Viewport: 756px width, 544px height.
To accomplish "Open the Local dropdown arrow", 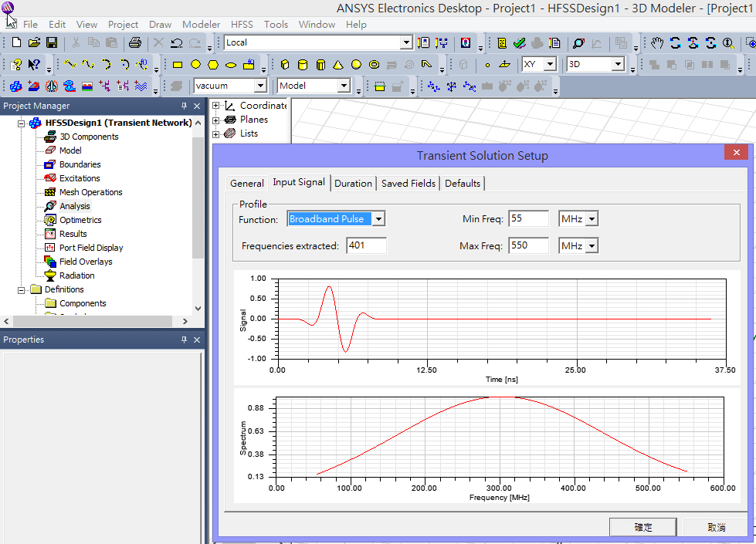I will pos(406,42).
